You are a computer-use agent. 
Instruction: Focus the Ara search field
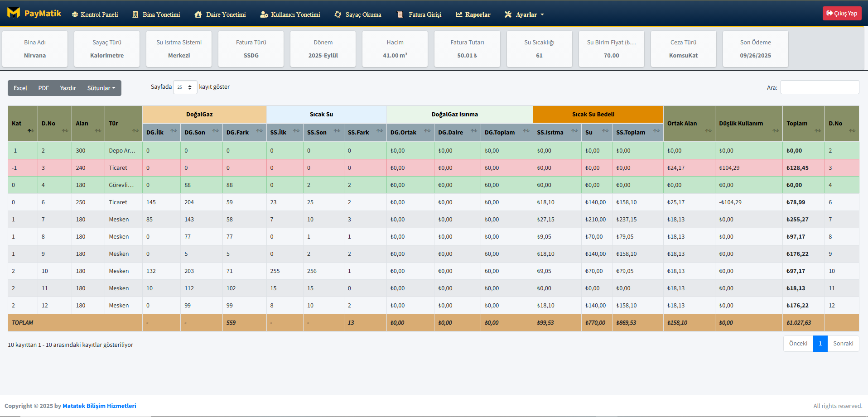tap(819, 87)
